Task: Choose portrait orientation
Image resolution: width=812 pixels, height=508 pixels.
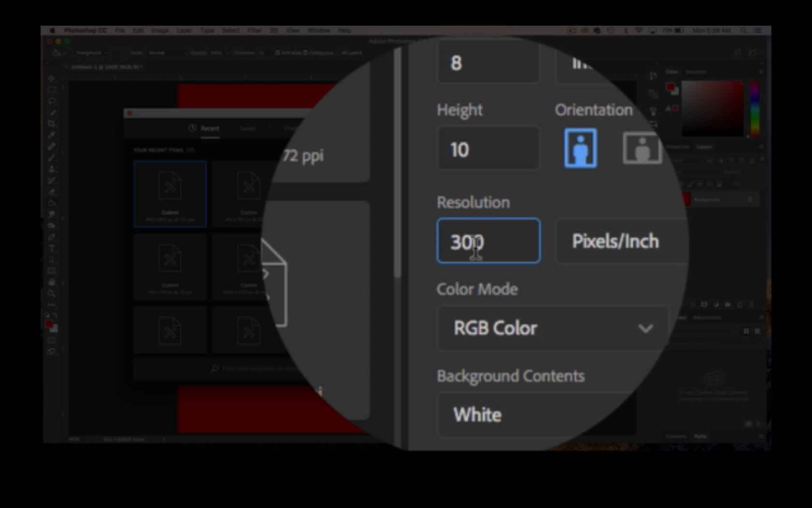Action: 580,148
